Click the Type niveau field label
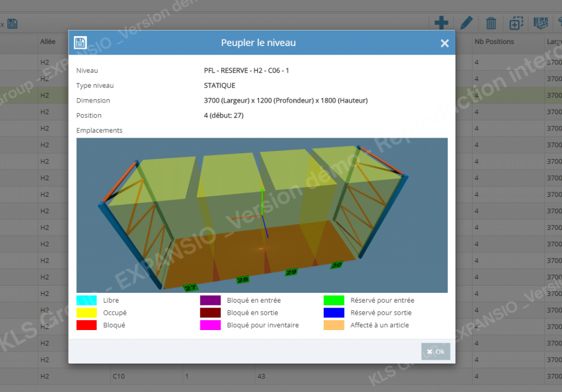Viewport: 562px width, 392px height. (x=95, y=86)
